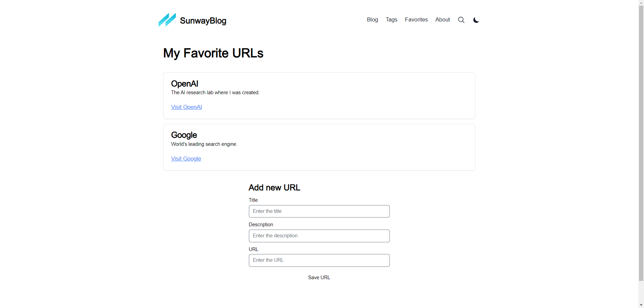
Task: Navigate to the About page
Action: coord(442,20)
